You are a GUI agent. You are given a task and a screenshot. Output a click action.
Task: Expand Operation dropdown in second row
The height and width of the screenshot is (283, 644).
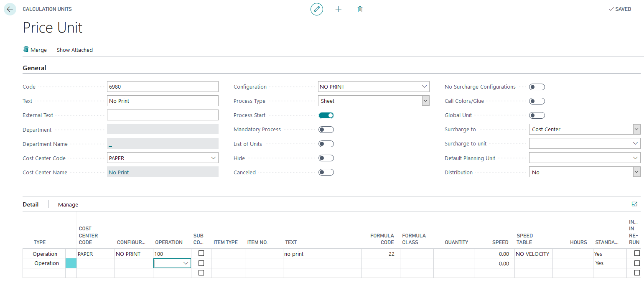point(186,263)
